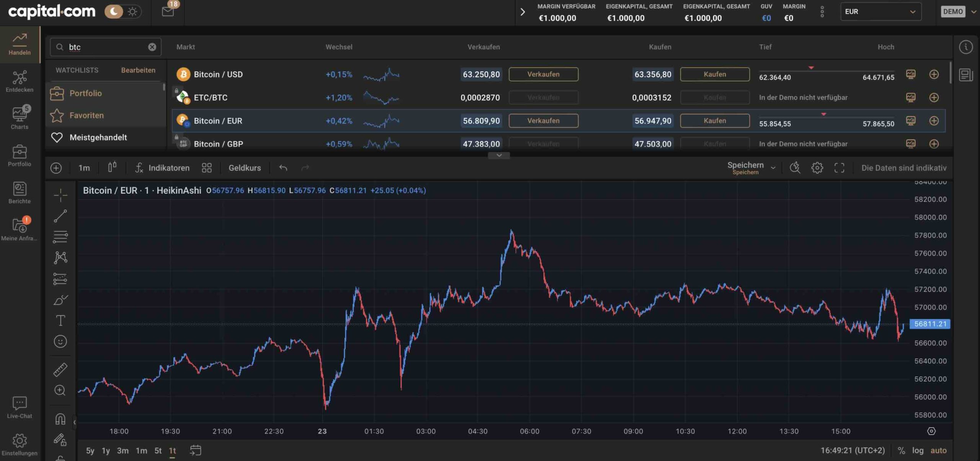Screen dimensions: 980x461
Task: Toggle dark/light theme switch
Action: (123, 12)
